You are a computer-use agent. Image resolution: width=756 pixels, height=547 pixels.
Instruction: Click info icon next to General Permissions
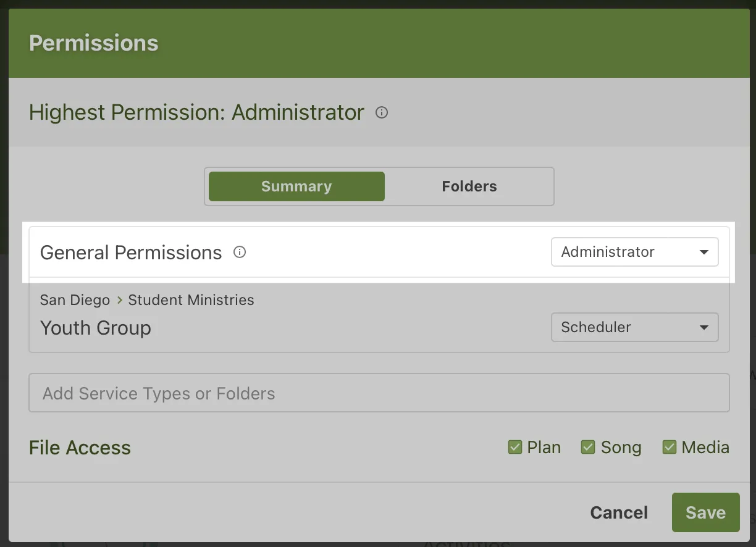pos(240,252)
